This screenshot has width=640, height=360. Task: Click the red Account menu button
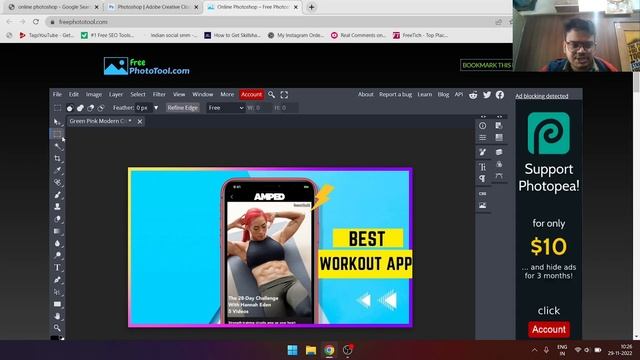click(251, 94)
